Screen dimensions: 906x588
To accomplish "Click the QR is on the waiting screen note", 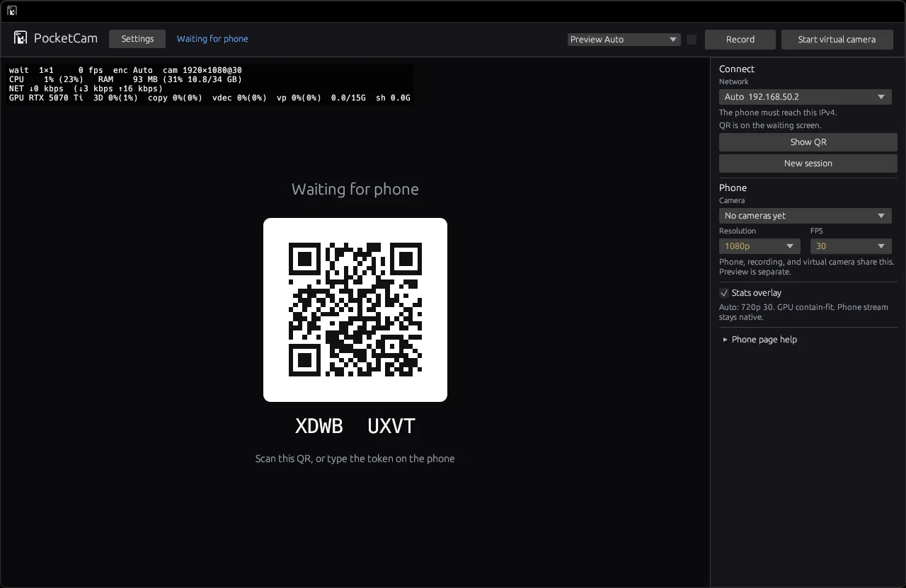I will [x=770, y=125].
